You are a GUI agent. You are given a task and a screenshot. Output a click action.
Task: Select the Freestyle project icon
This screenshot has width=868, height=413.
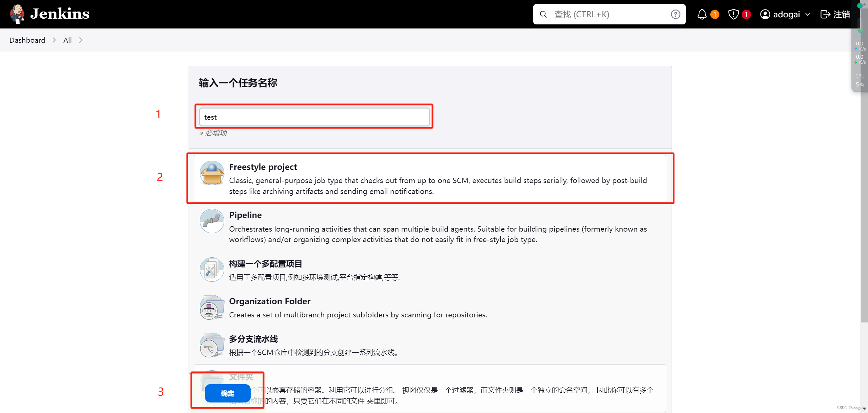pos(212,173)
